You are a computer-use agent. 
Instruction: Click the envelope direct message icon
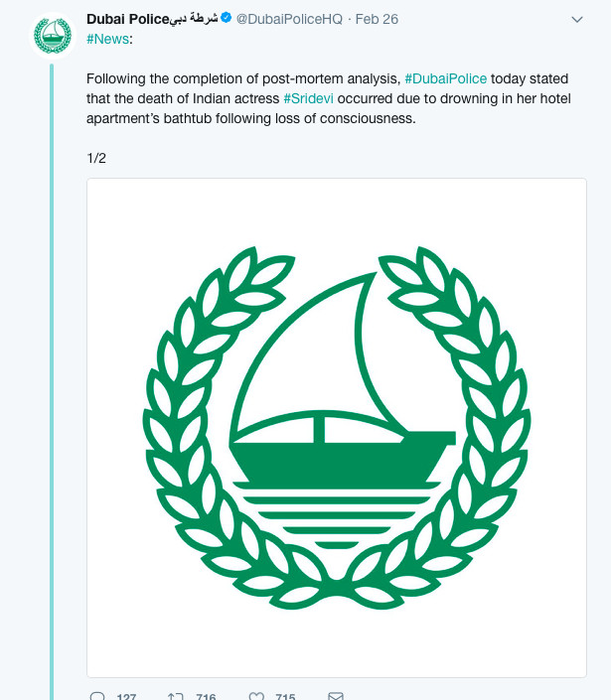pyautogui.click(x=336, y=696)
